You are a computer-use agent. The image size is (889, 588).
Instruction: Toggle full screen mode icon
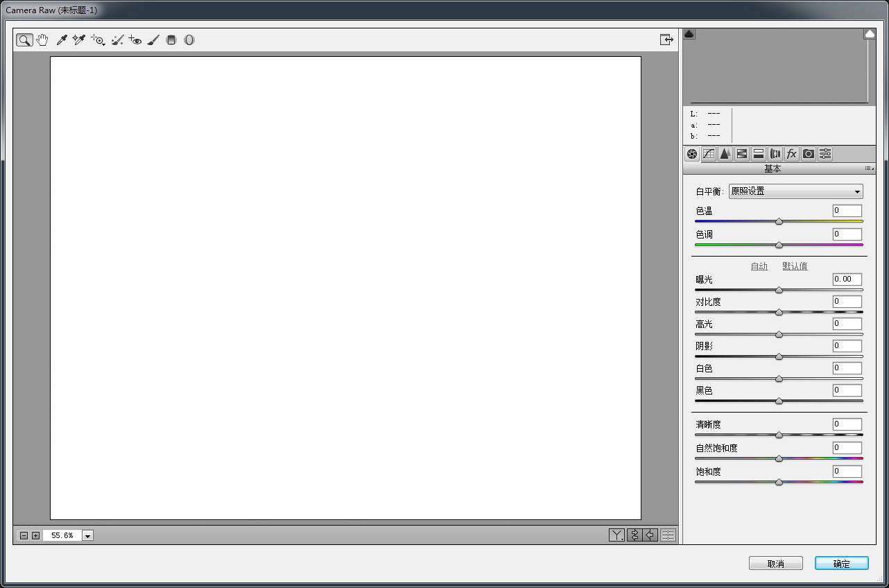point(666,40)
